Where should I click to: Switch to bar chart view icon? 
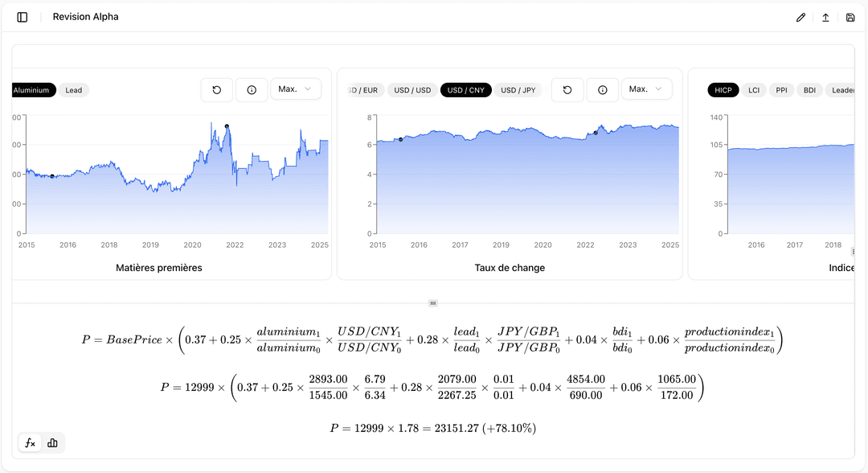coord(52,442)
